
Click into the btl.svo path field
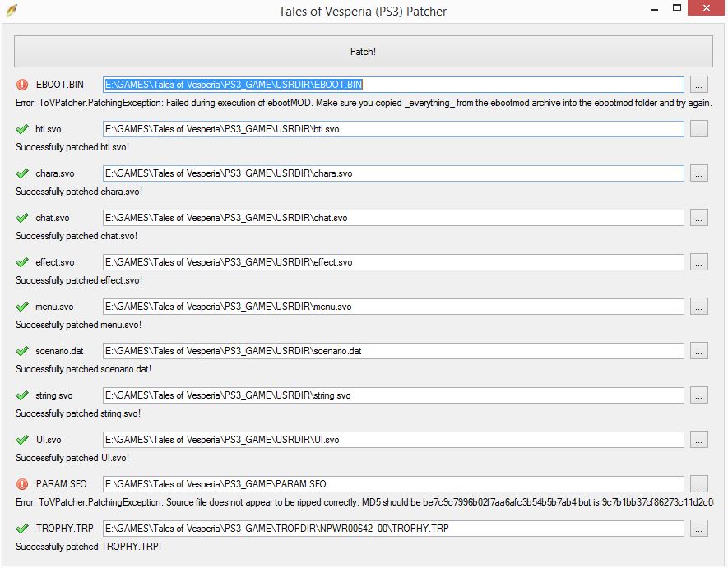tap(393, 129)
